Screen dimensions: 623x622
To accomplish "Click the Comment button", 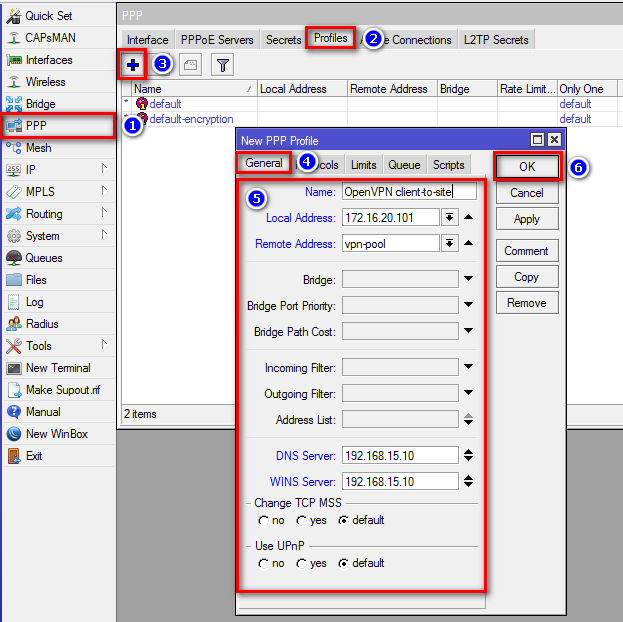I will [527, 251].
